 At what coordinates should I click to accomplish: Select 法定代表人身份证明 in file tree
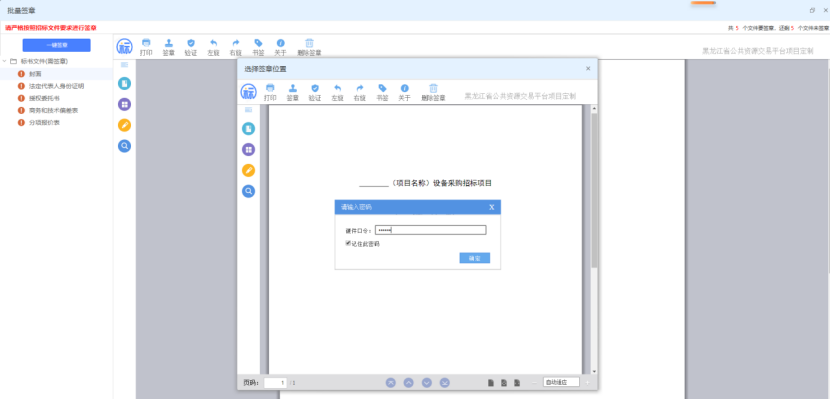pyautogui.click(x=57, y=86)
